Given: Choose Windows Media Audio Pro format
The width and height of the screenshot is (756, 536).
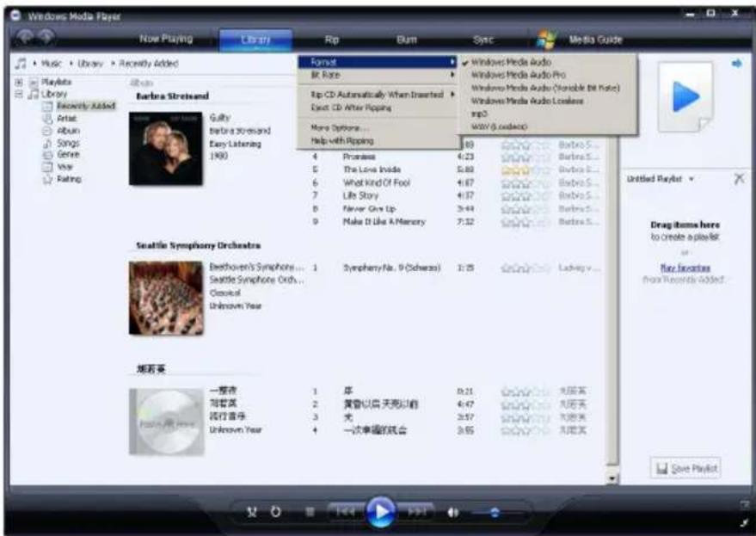Looking at the screenshot, I should click(548, 75).
